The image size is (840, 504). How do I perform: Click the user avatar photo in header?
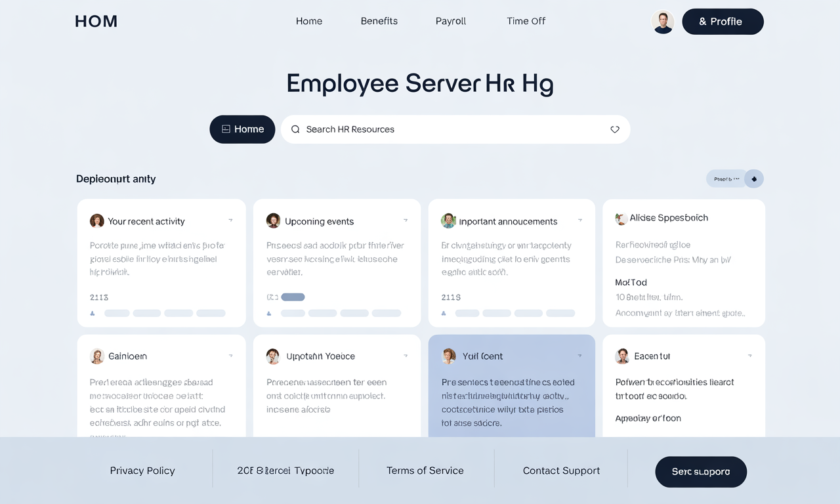(663, 22)
